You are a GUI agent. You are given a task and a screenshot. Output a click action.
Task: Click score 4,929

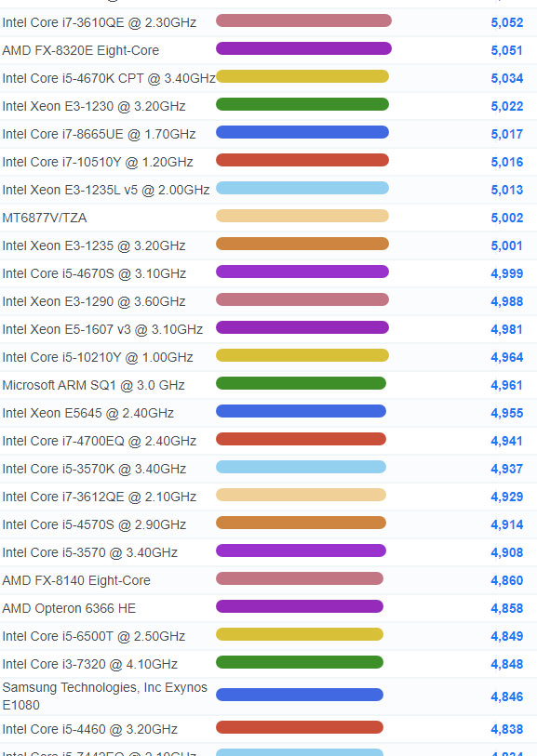pyautogui.click(x=506, y=497)
